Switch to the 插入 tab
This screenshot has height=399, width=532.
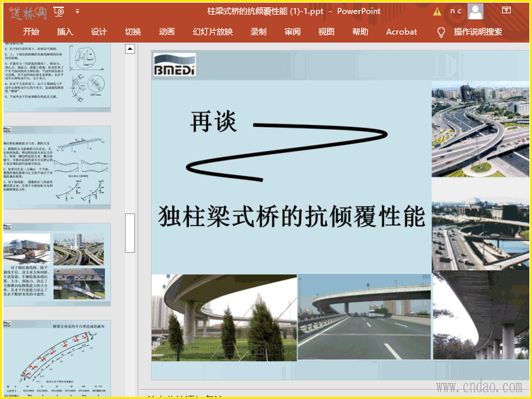coord(65,32)
